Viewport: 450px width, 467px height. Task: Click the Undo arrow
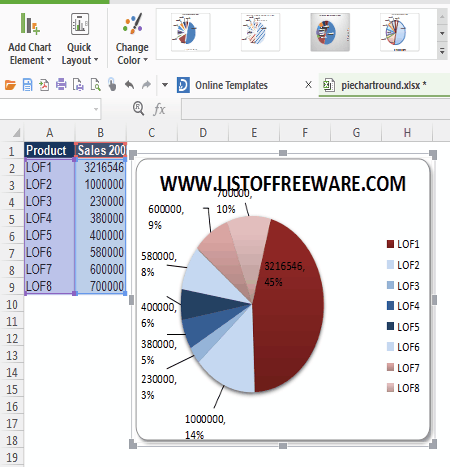tap(129, 85)
